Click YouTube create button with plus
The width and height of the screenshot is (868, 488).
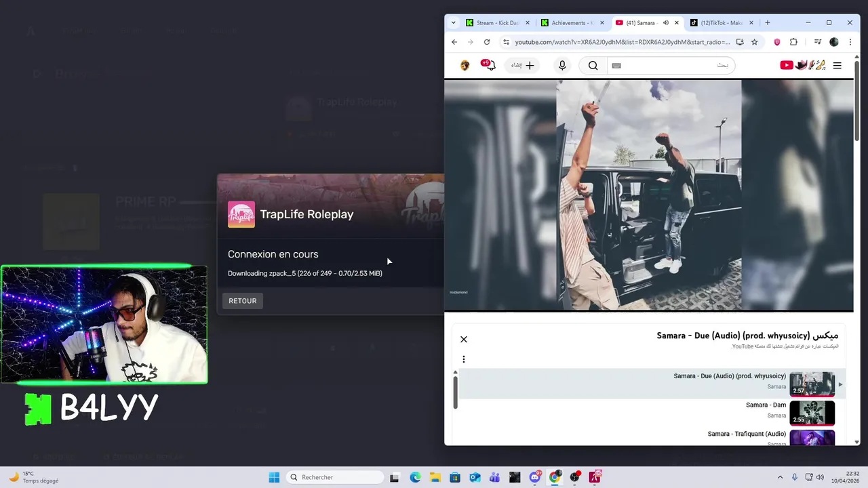click(523, 65)
